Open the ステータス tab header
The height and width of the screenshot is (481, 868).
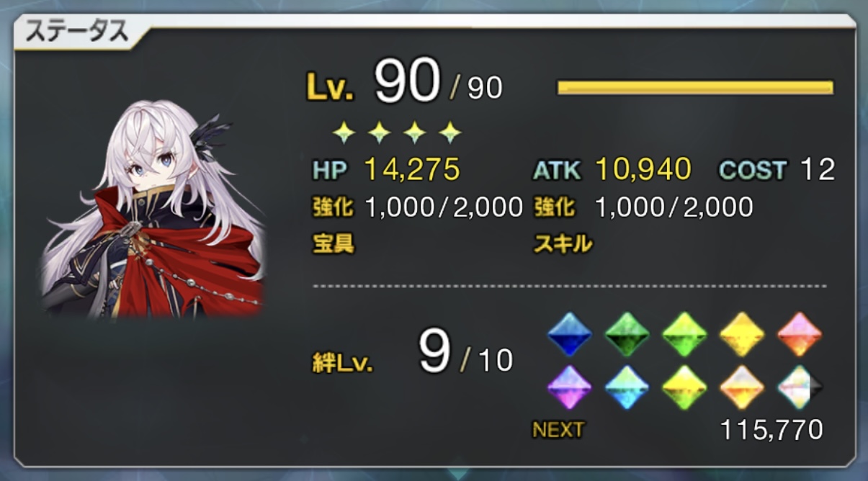coord(78,31)
